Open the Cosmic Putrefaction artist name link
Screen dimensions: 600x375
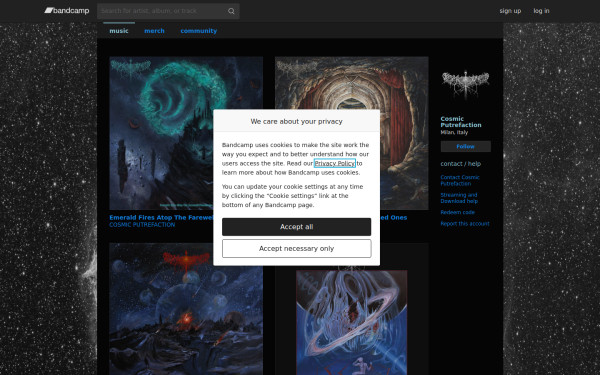pyautogui.click(x=461, y=122)
